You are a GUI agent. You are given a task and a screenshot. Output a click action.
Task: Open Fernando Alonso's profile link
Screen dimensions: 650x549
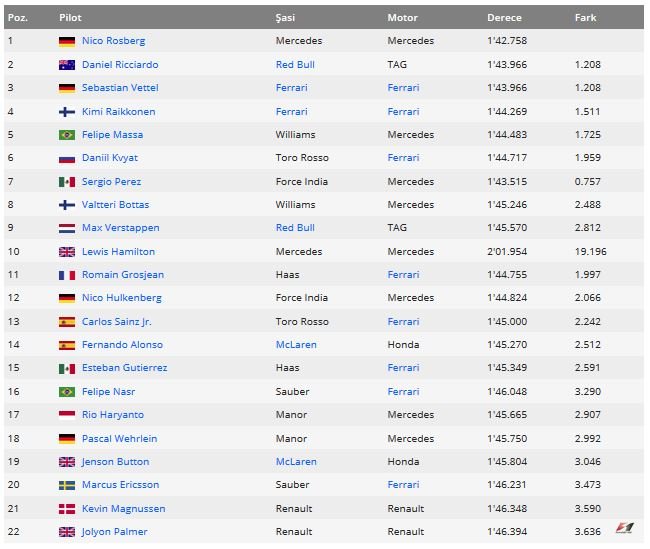pyautogui.click(x=122, y=345)
